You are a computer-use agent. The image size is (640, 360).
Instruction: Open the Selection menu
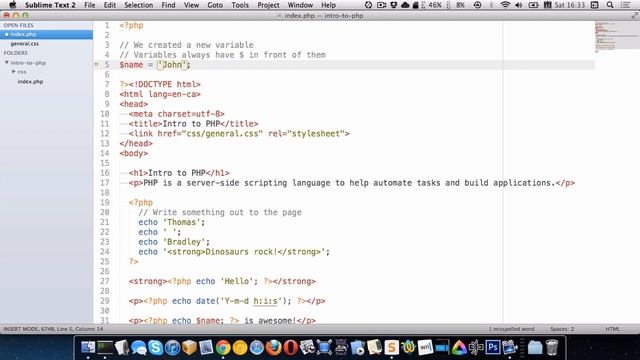tap(138, 5)
